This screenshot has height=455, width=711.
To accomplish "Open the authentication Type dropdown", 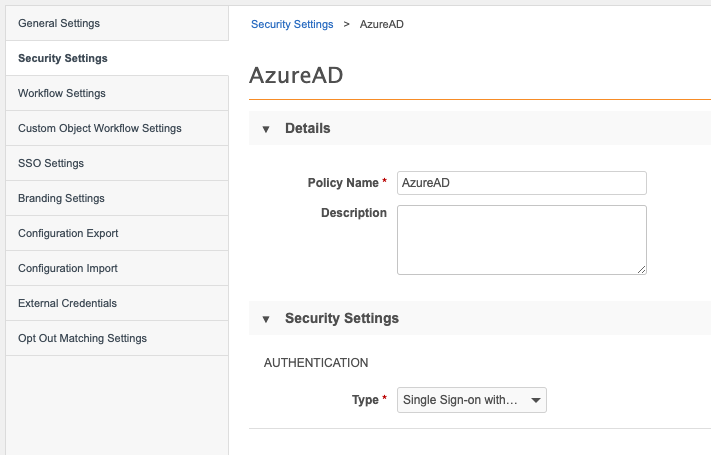I will pyautogui.click(x=472, y=400).
